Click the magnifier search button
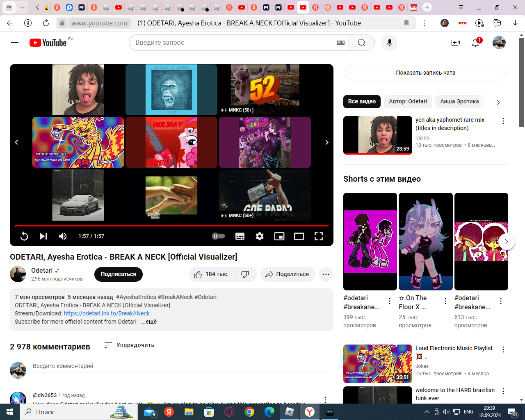Viewport: 525px width, 420px height. click(x=361, y=43)
